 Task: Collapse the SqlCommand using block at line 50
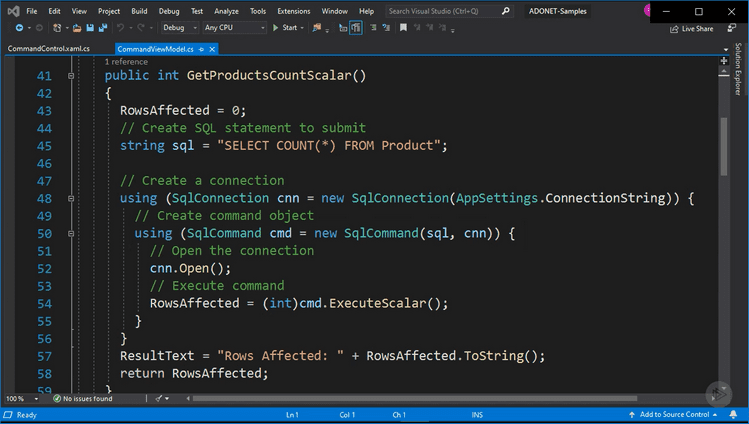click(x=71, y=233)
